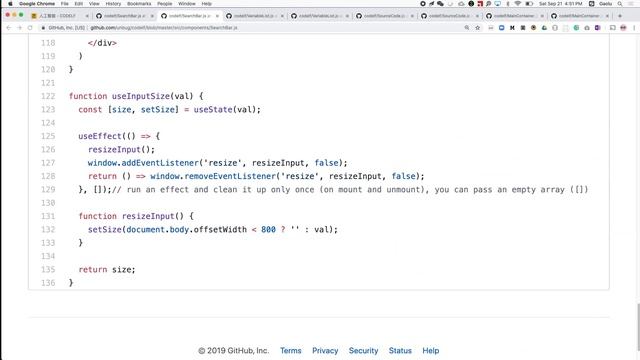Click 'function resizeInput() {' line
This screenshot has width=640, height=360.
coord(136,216)
